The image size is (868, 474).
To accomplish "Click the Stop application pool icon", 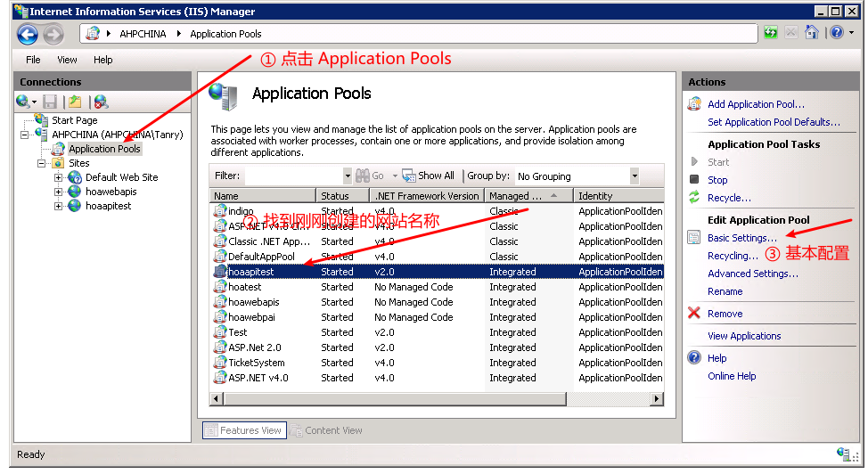I will coord(695,180).
